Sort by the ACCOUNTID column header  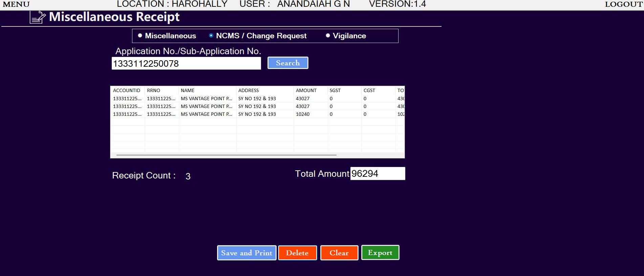click(x=127, y=90)
